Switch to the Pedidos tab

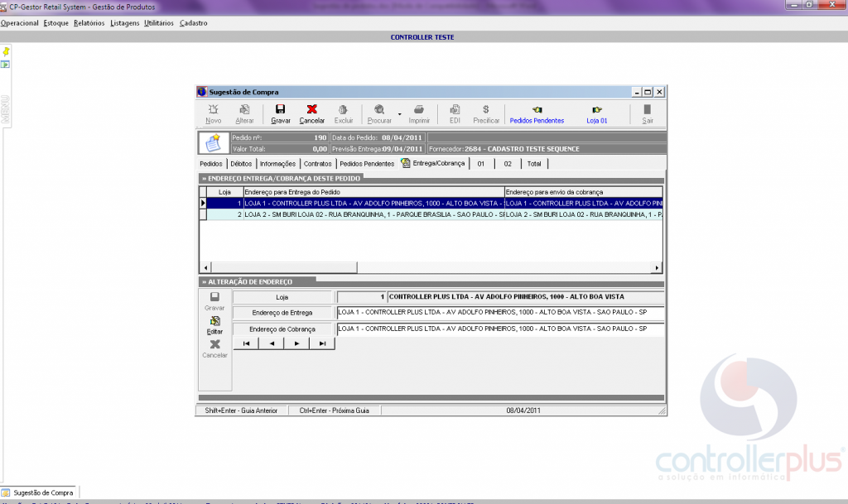[211, 164]
